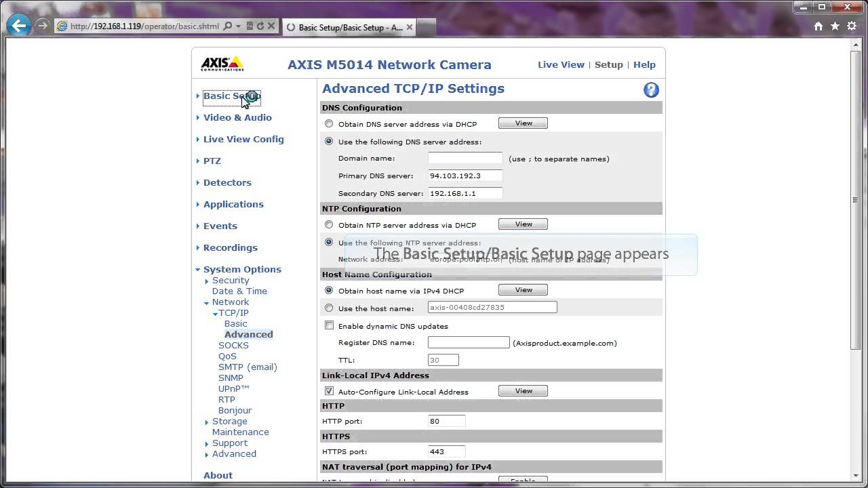Open Date & Time settings
Image resolution: width=868 pixels, height=488 pixels.
click(x=239, y=291)
